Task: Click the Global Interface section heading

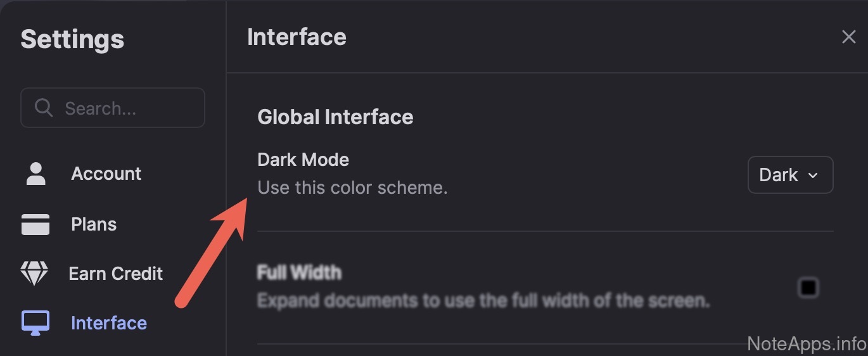Action: [x=335, y=117]
